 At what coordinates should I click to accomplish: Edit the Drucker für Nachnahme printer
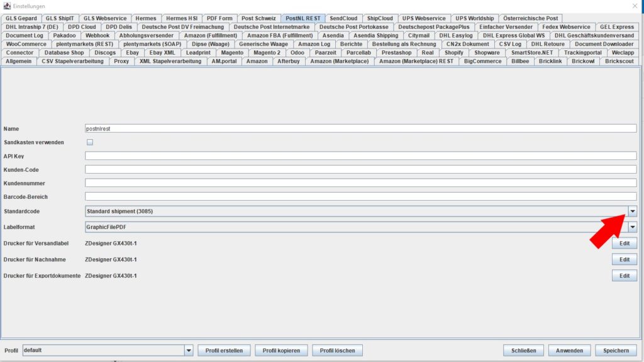tap(625, 259)
